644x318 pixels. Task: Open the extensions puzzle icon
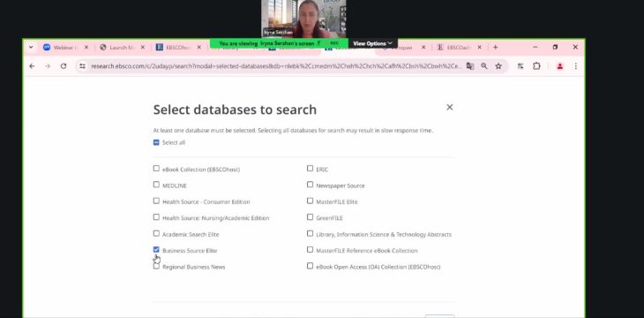(x=536, y=66)
